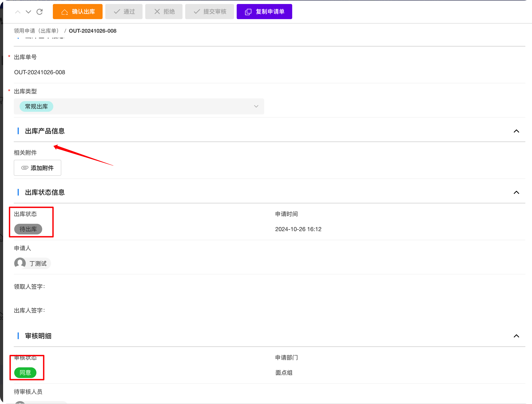This screenshot has width=532, height=404.
Task: Click the 确认出库 orange button
Action: tap(77, 12)
